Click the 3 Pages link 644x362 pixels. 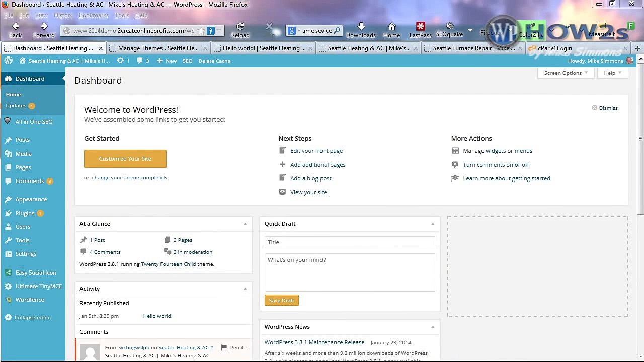183,240
